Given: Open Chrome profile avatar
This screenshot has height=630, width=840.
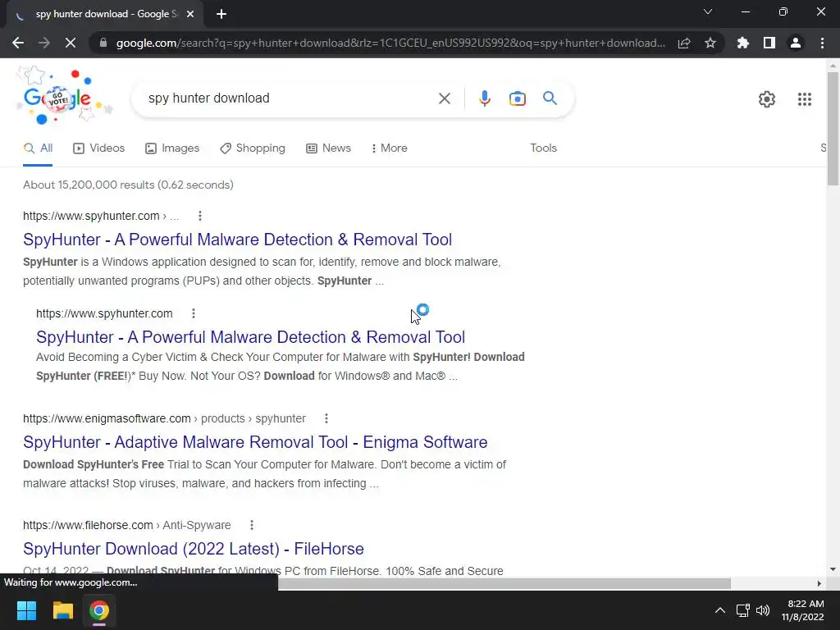Looking at the screenshot, I should coord(796,43).
